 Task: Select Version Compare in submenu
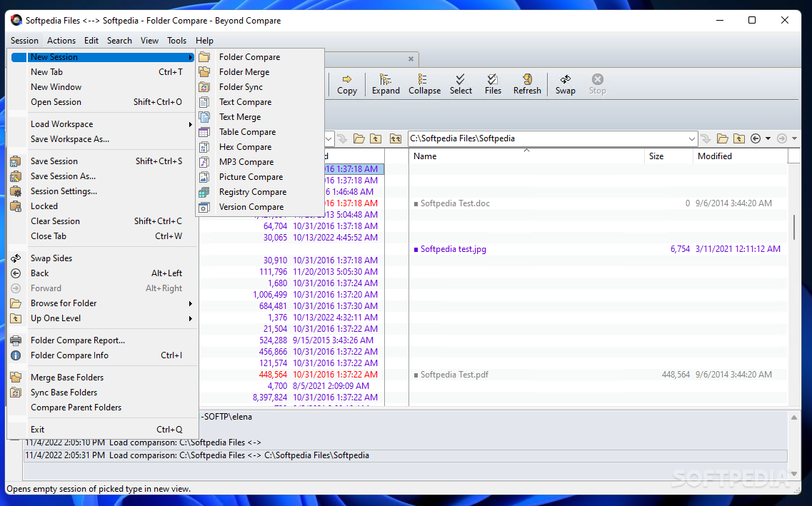click(259, 207)
